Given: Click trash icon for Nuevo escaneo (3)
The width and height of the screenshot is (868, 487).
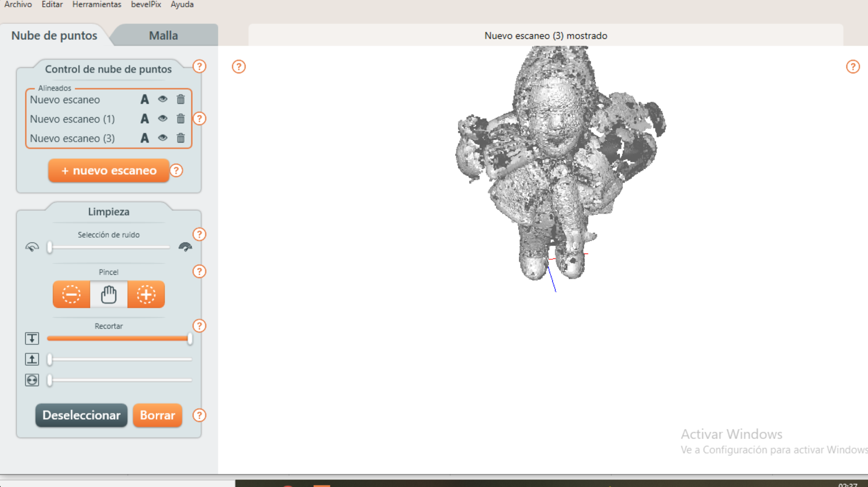Looking at the screenshot, I should [x=180, y=138].
